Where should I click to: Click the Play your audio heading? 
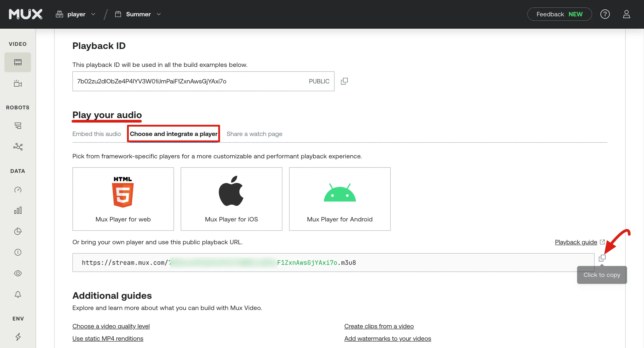(107, 115)
